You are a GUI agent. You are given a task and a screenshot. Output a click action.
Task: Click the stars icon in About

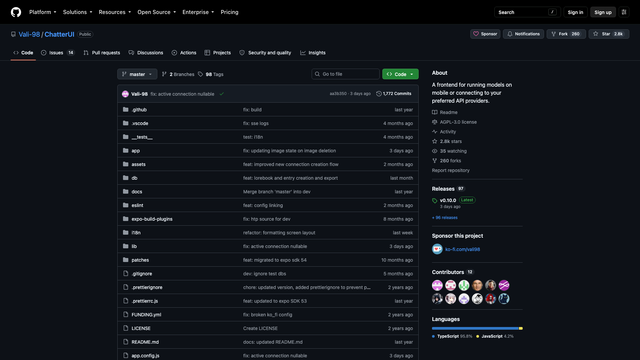435,141
